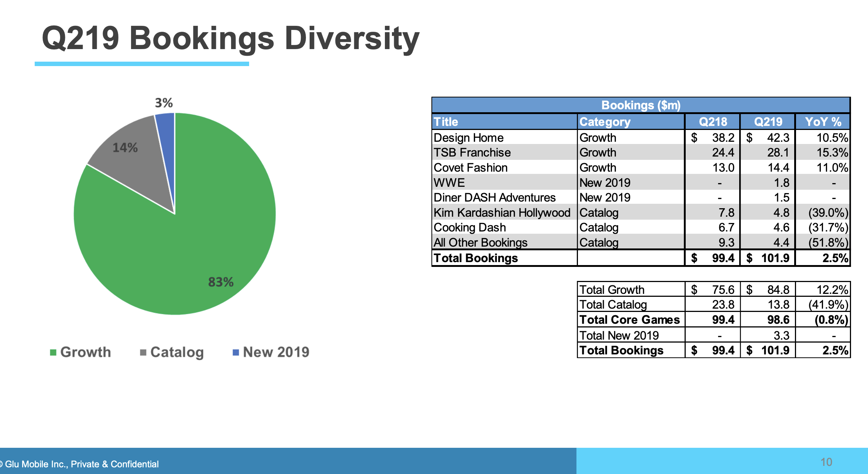Click Design Home Q218 value 38.2
Image resolution: width=868 pixels, height=474 pixels.
(723, 137)
